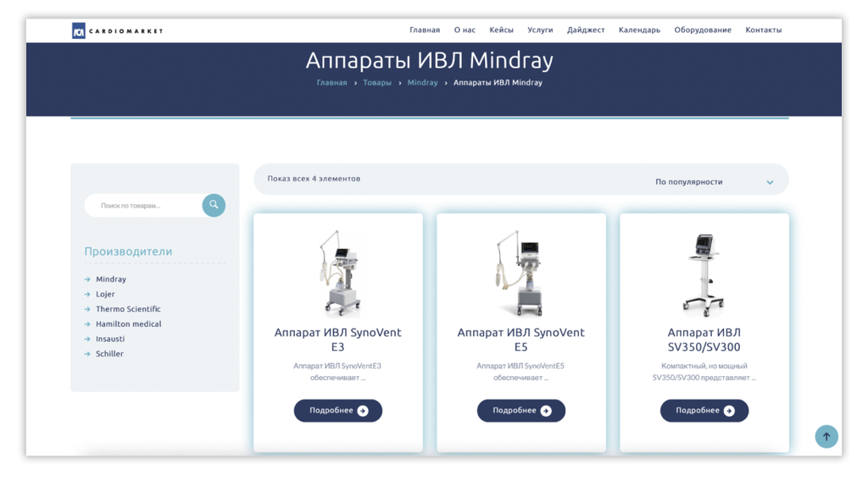Select Insausti manufacturer
The image size is (868, 481).
pos(110,339)
